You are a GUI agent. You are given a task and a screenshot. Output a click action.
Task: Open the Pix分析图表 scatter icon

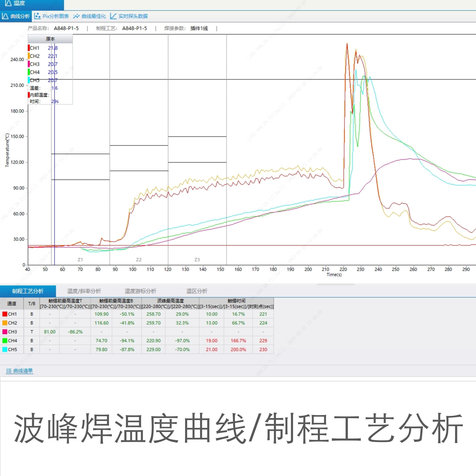[x=37, y=16]
